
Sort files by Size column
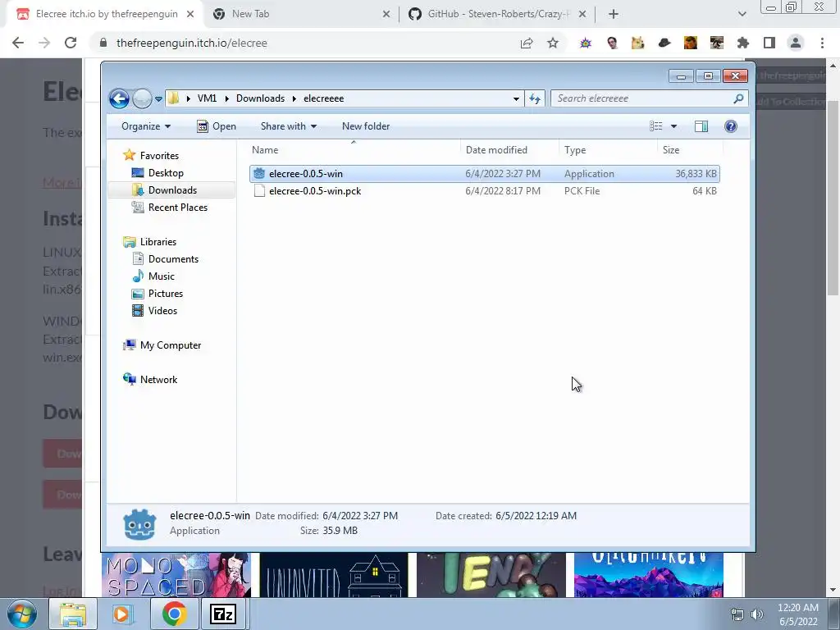[x=690, y=150]
